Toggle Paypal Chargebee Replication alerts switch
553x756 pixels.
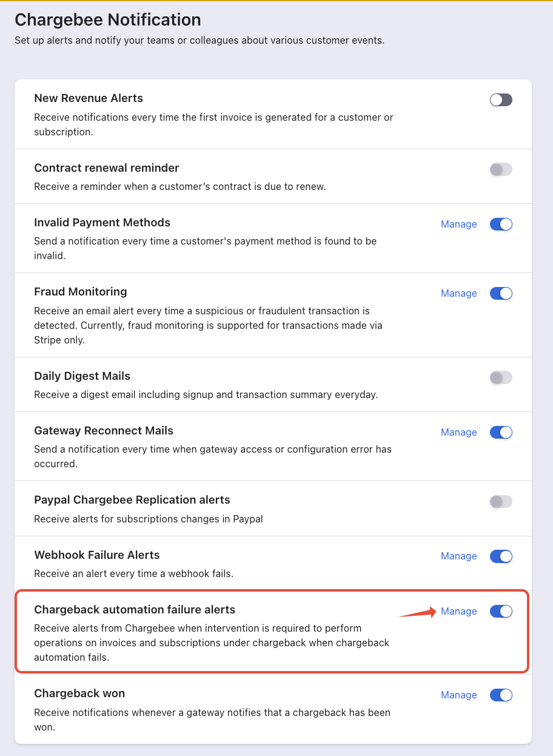501,502
